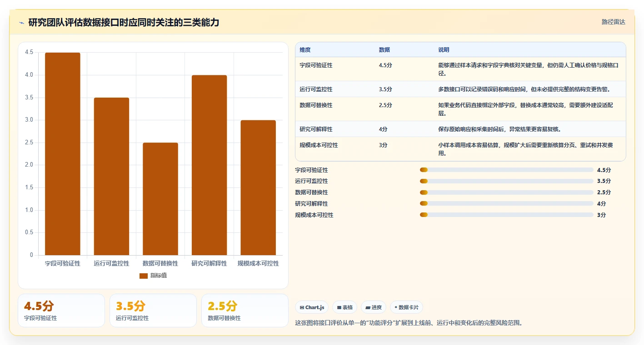Click the 研究可解释性 table row name
The width and height of the screenshot is (644, 345).
coord(316,129)
